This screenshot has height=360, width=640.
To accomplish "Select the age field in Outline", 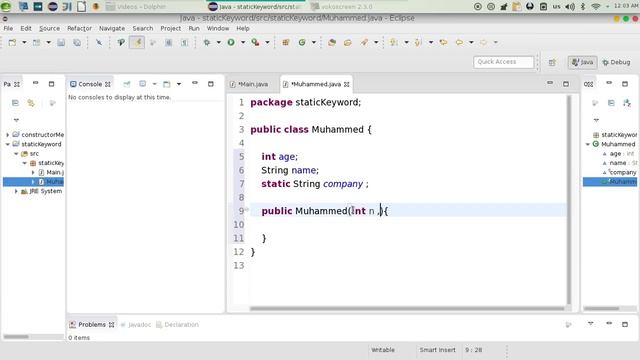I will (x=618, y=154).
